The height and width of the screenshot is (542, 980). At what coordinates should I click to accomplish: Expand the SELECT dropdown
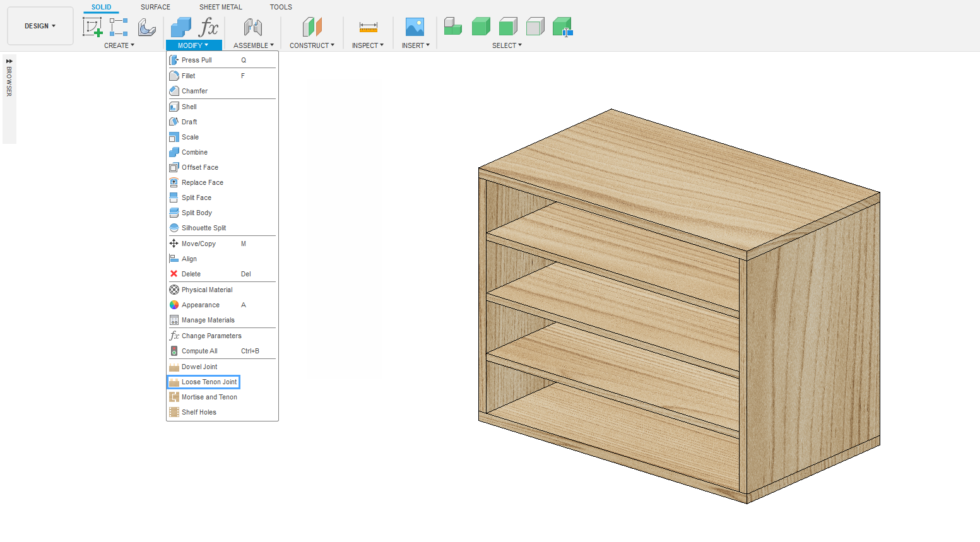click(x=507, y=45)
